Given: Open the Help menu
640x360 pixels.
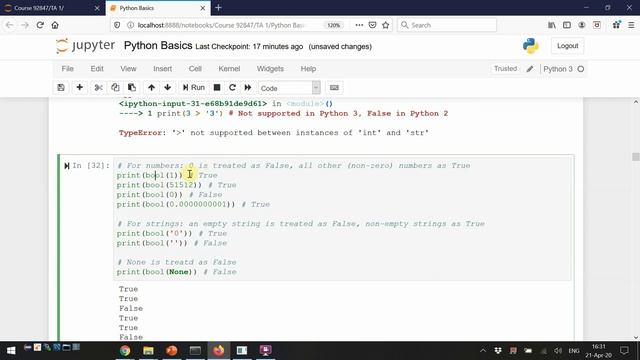Looking at the screenshot, I should click(308, 69).
